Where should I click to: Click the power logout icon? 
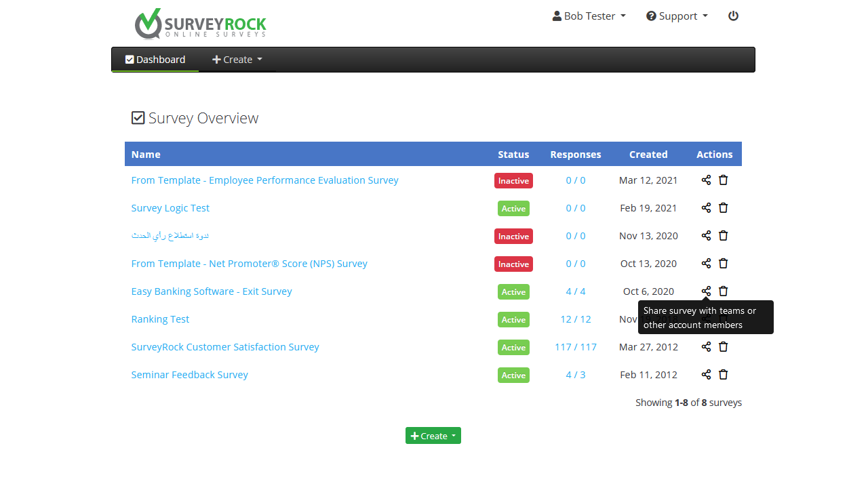coord(733,16)
